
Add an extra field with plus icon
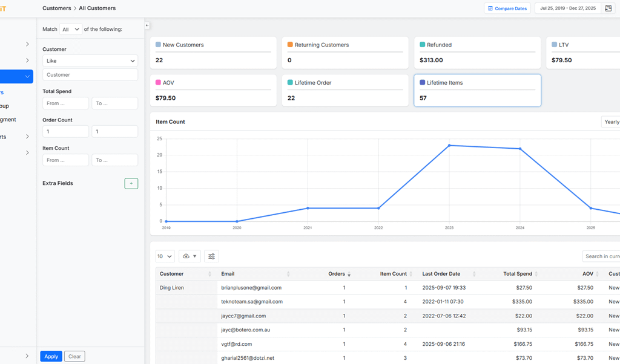point(131,183)
